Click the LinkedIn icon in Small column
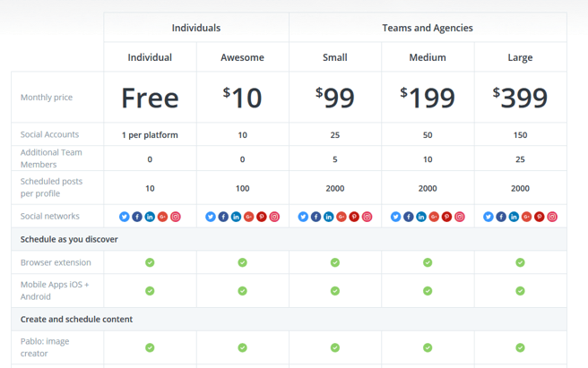 coord(328,217)
